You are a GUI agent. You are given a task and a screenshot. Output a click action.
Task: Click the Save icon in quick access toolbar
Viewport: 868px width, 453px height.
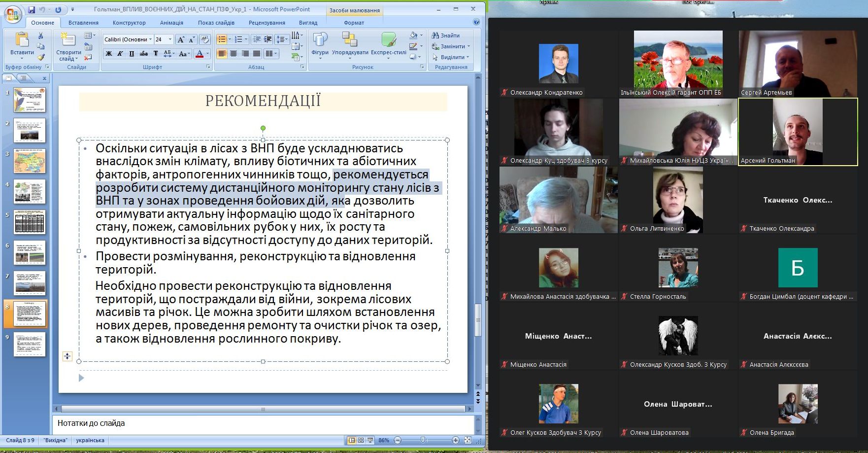[x=32, y=9]
